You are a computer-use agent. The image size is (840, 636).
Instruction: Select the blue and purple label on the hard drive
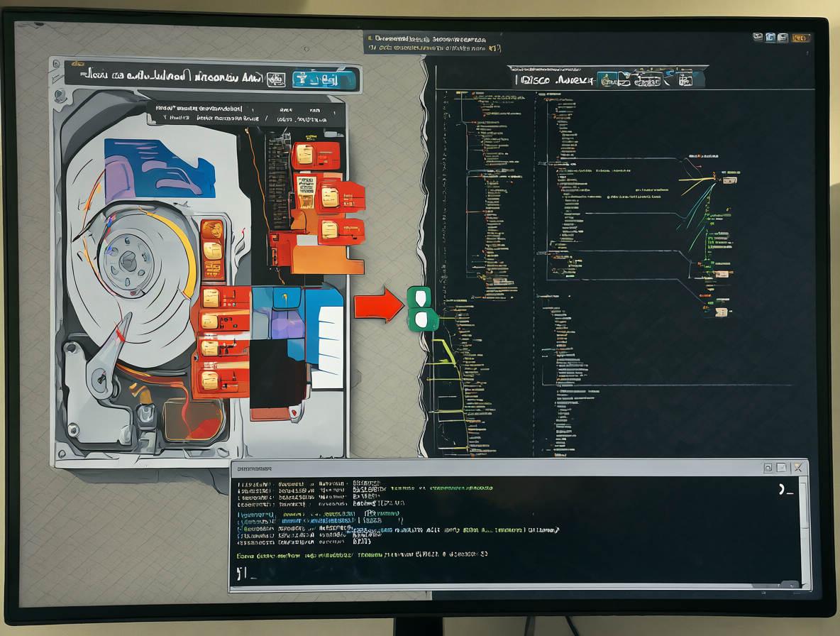click(159, 169)
